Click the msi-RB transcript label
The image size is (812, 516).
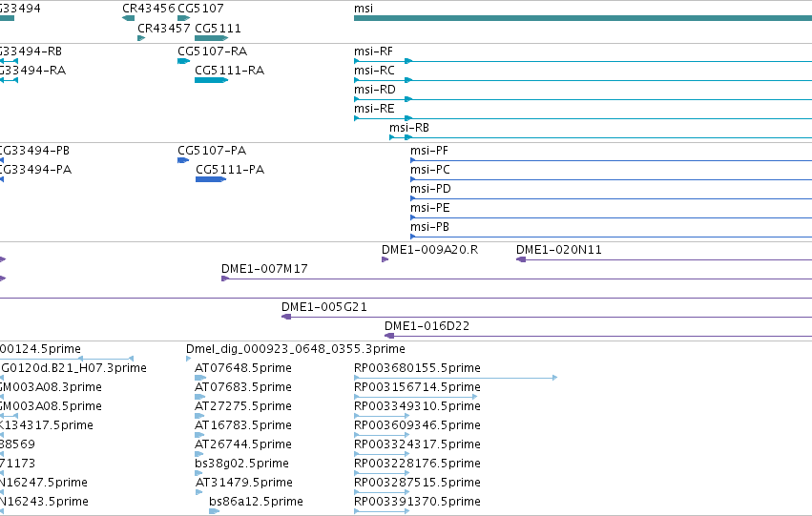point(409,128)
